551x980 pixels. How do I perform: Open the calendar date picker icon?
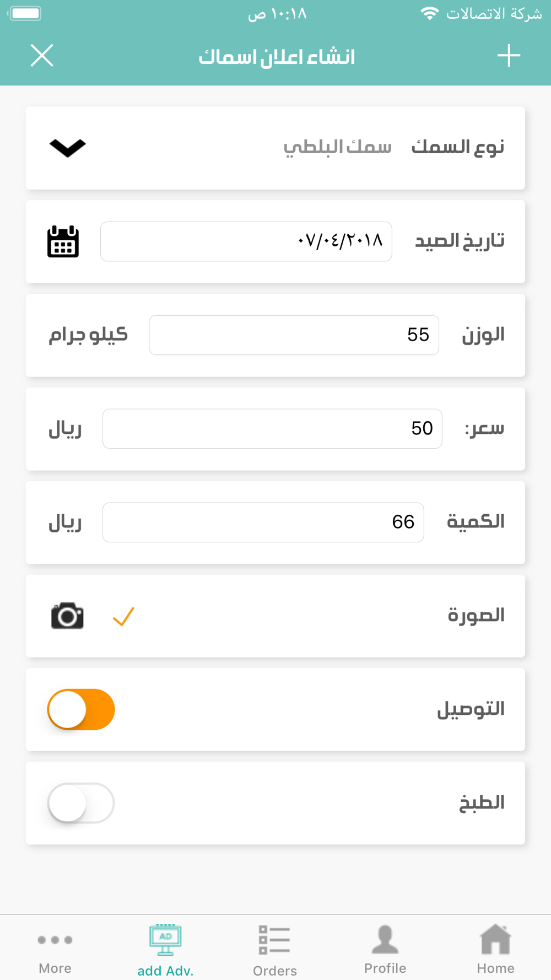(x=63, y=241)
